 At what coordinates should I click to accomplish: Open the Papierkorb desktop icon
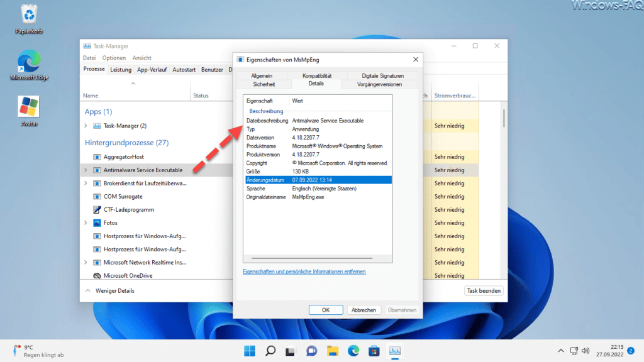click(29, 19)
